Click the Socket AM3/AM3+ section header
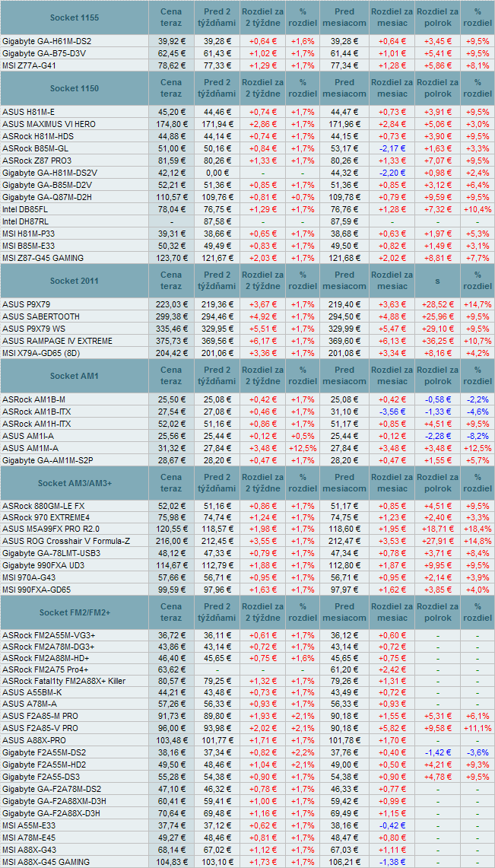The image size is (495, 868). coord(75,483)
